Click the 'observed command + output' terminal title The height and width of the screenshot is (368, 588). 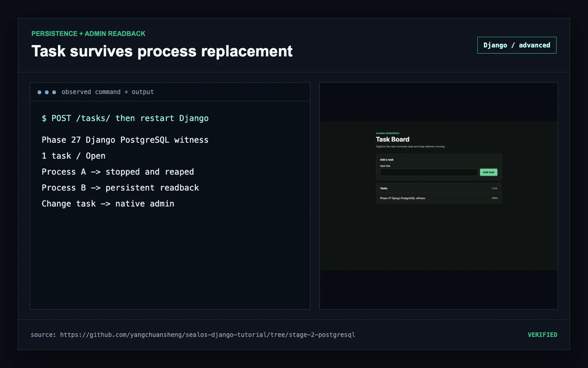108,92
